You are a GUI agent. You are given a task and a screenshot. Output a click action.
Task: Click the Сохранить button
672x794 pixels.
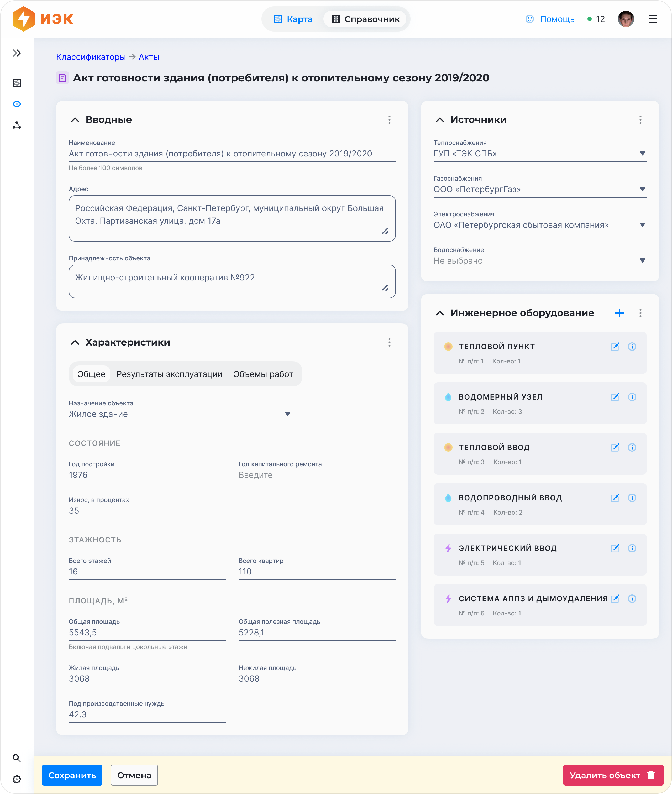[x=72, y=775]
